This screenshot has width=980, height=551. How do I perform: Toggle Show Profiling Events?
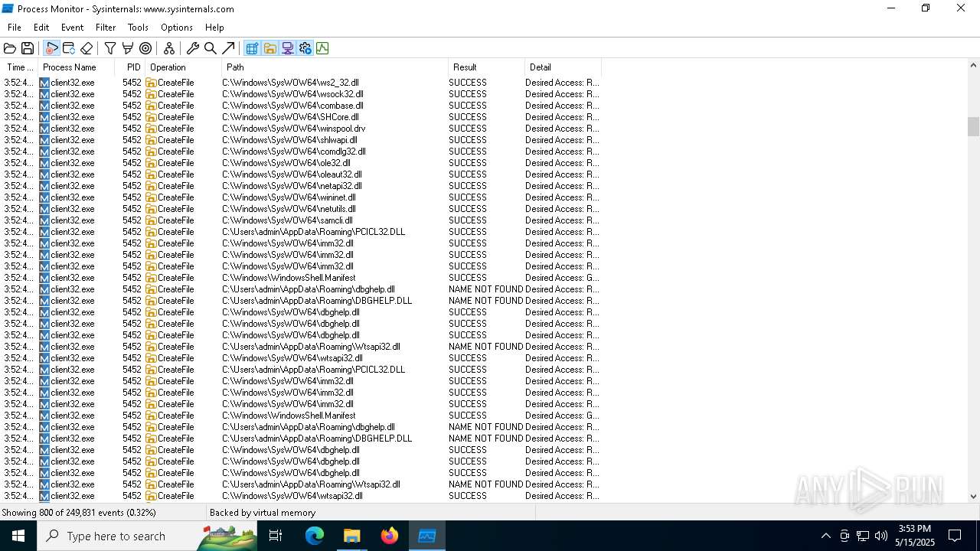322,48
